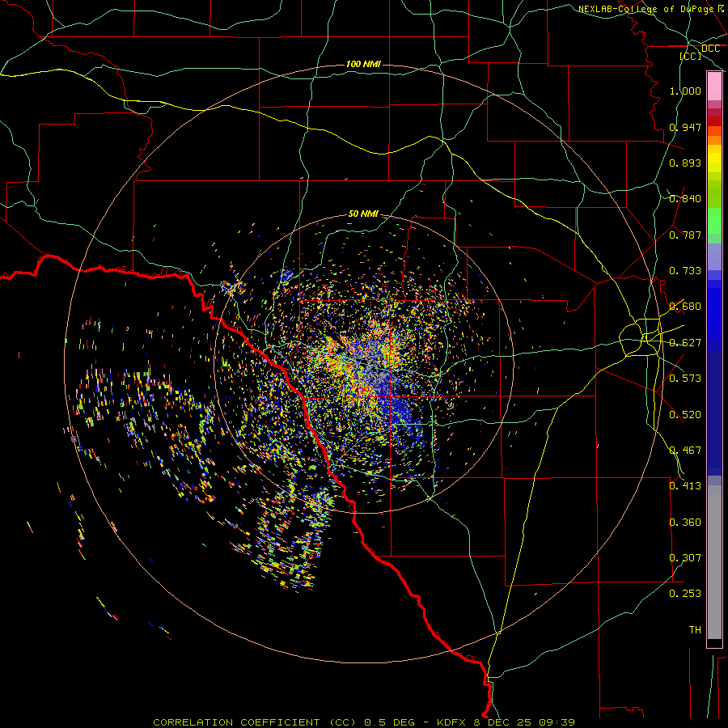The width and height of the screenshot is (728, 728).
Task: Click the 1.000 scale value
Action: [685, 91]
